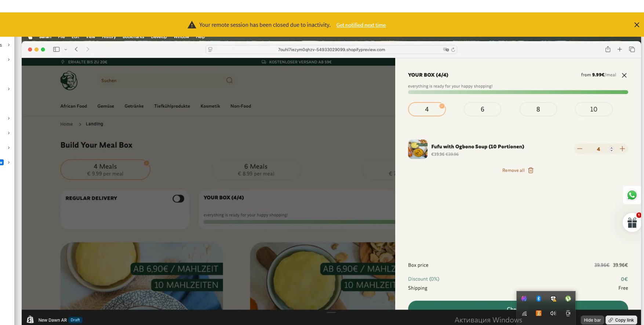644x325 pixels.
Task: Click the Meet Now camera tray icon
Action: click(x=568, y=313)
